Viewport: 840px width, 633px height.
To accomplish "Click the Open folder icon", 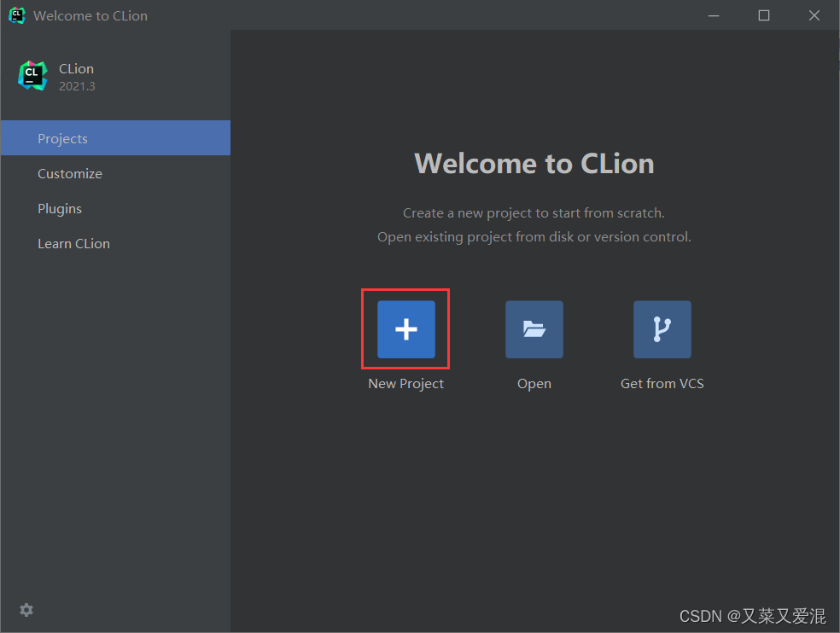I will [534, 329].
